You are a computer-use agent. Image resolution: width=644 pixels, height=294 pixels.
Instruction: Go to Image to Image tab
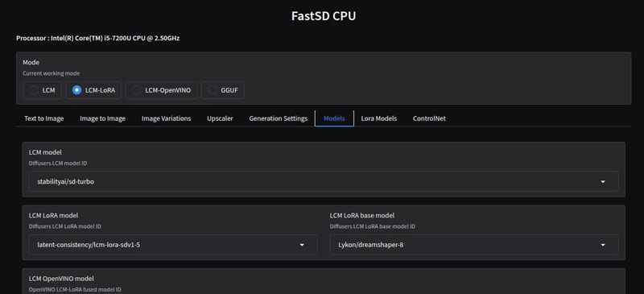pos(103,118)
